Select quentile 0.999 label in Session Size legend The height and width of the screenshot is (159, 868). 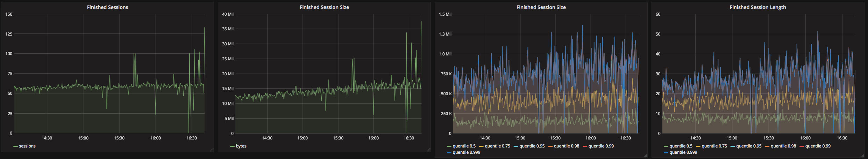click(466, 152)
